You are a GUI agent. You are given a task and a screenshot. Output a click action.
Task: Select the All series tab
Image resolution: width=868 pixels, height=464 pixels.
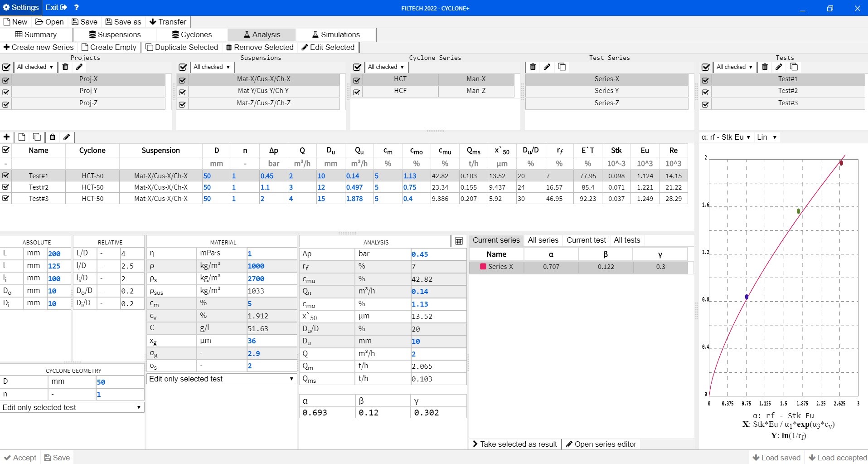543,240
